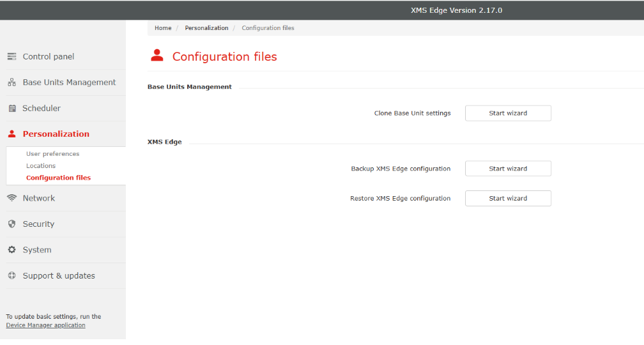Click the Network wifi icon
This screenshot has height=345, width=644.
click(12, 198)
